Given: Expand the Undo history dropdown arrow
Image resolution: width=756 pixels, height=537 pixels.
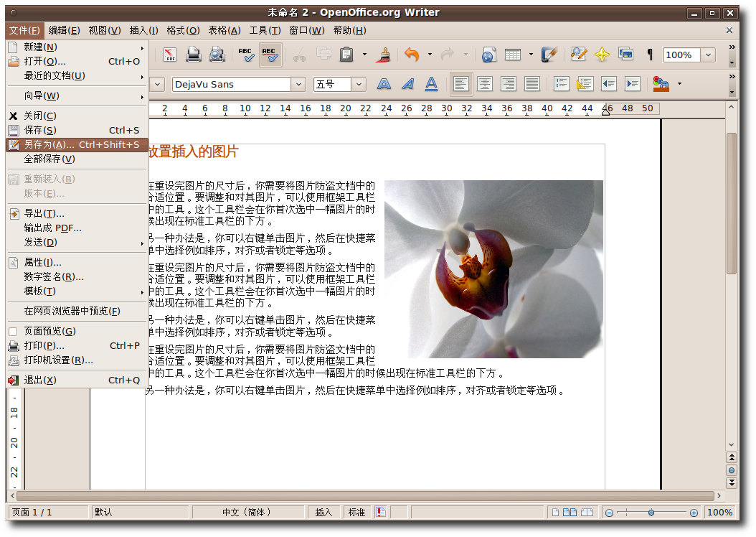Looking at the screenshot, I should click(x=430, y=55).
